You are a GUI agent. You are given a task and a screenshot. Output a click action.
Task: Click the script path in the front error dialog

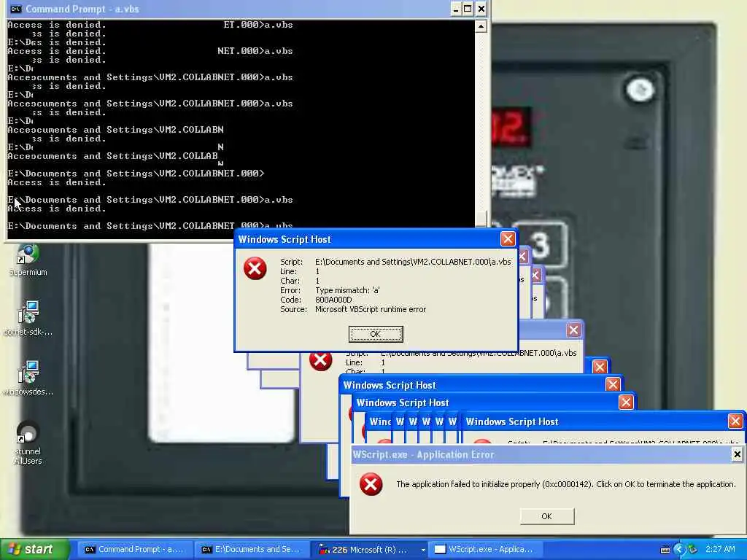point(413,262)
